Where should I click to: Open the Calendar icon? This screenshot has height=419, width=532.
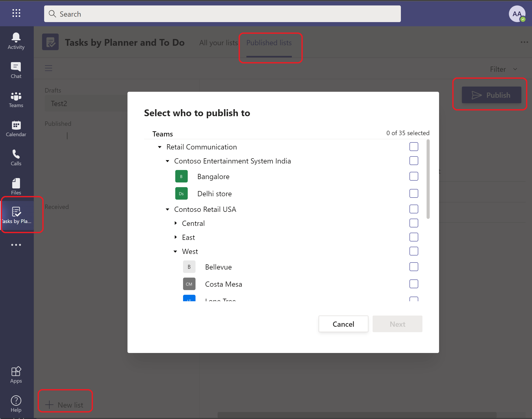coord(16,129)
